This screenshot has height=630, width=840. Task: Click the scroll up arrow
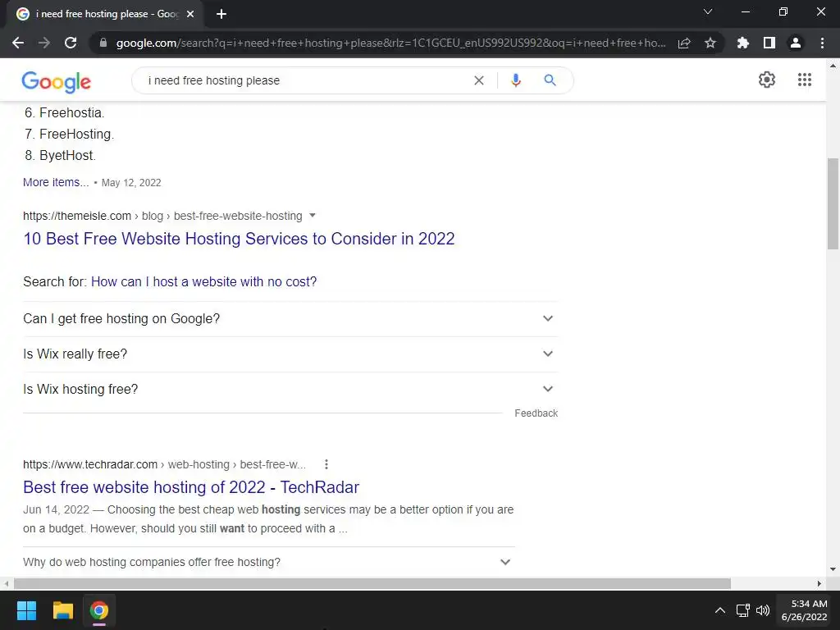pos(833,66)
